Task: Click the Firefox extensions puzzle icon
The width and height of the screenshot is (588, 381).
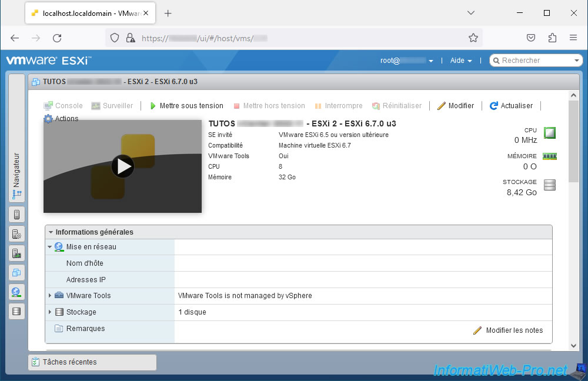Action: (552, 38)
